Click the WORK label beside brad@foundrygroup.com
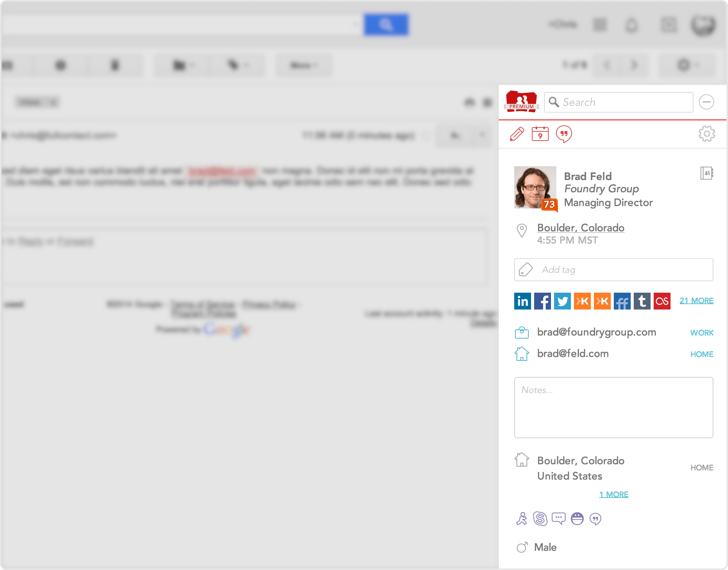 click(702, 333)
